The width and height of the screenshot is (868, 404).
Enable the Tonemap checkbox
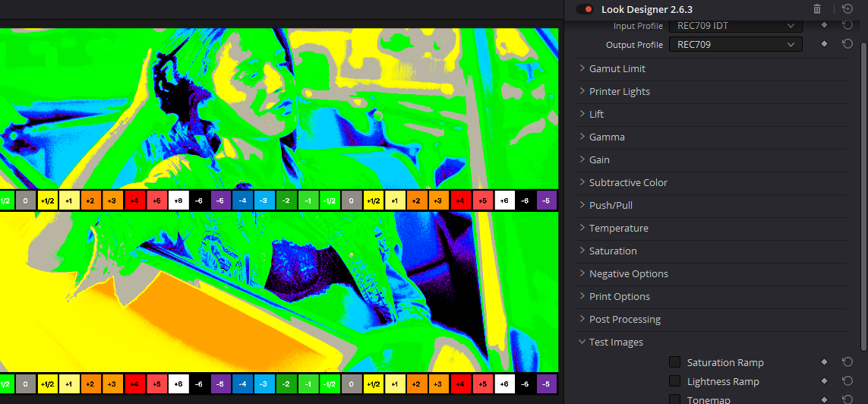[x=675, y=399]
